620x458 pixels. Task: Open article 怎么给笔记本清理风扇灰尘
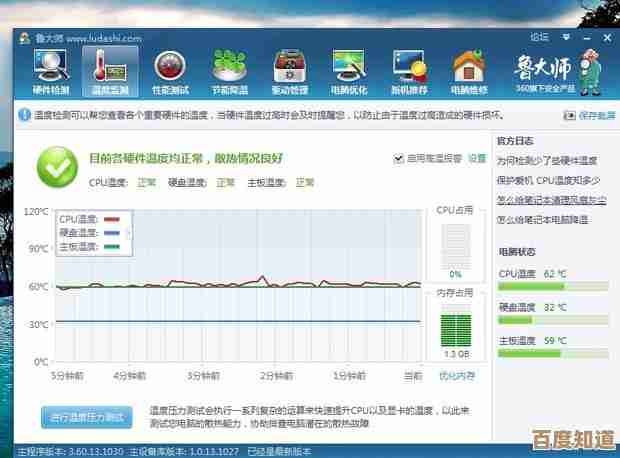pos(552,200)
